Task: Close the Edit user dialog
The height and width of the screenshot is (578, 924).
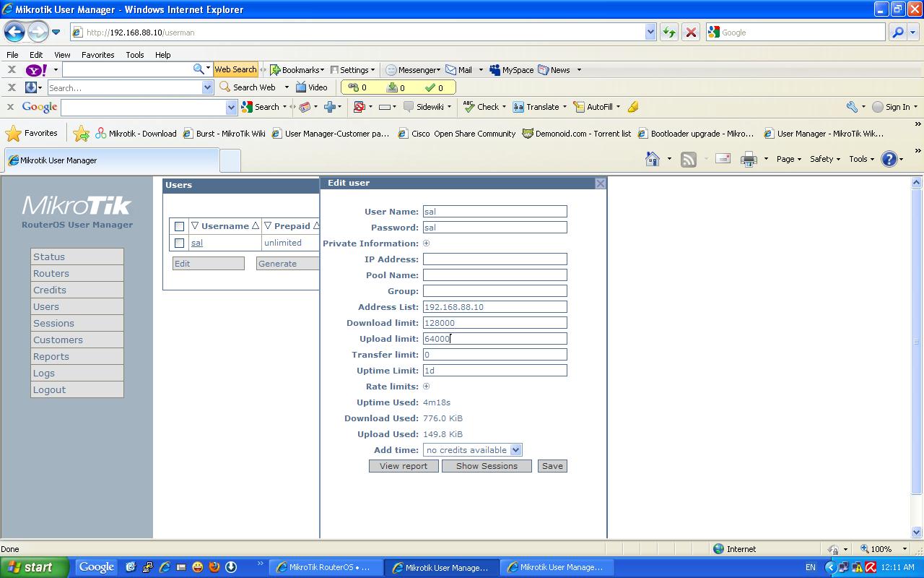Action: 600,184
